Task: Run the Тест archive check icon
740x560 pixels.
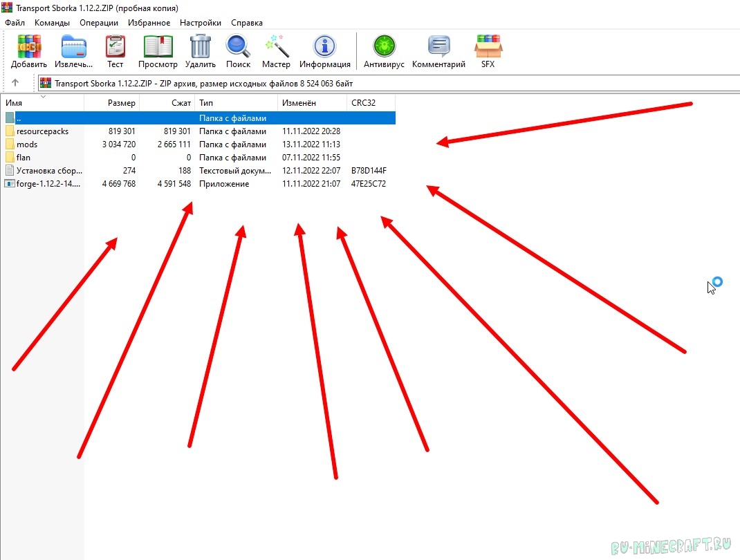Action: [x=115, y=47]
